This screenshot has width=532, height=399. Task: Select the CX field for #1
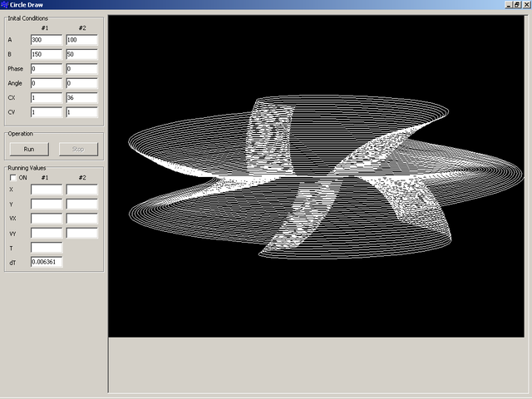(47, 98)
